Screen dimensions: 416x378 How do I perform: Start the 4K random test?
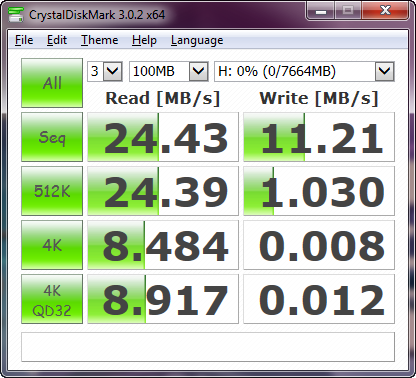tap(52, 245)
